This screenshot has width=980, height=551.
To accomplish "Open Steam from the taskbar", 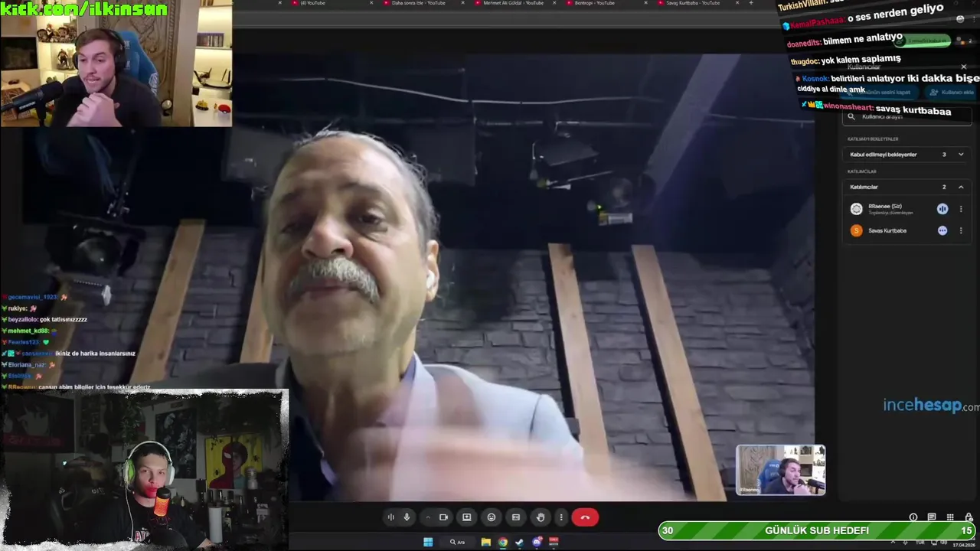I will (x=520, y=542).
